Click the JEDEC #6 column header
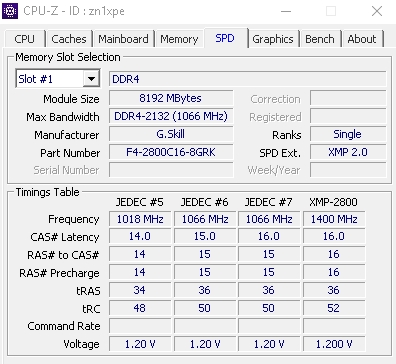 tap(205, 202)
